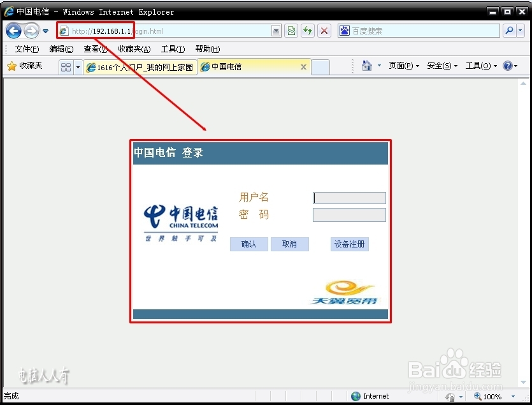This screenshot has width=532, height=405.
Task: Open the 页面(P) command menu
Action: tap(404, 66)
